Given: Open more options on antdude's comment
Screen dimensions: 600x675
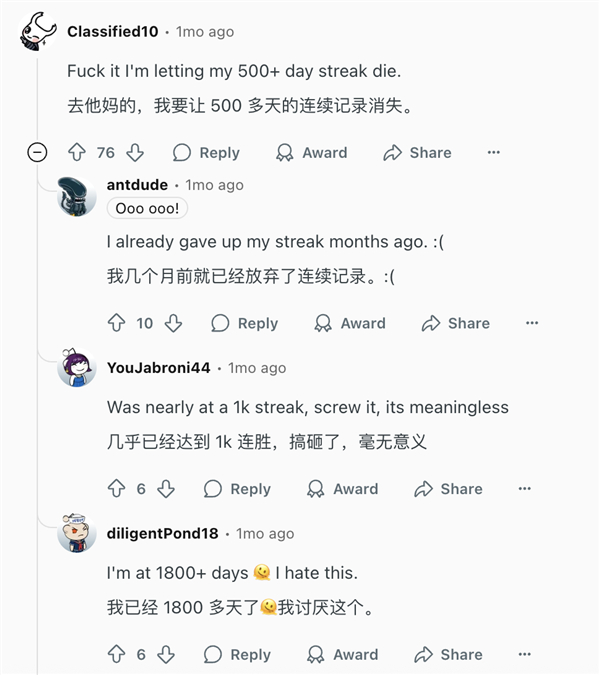Looking at the screenshot, I should pos(532,323).
